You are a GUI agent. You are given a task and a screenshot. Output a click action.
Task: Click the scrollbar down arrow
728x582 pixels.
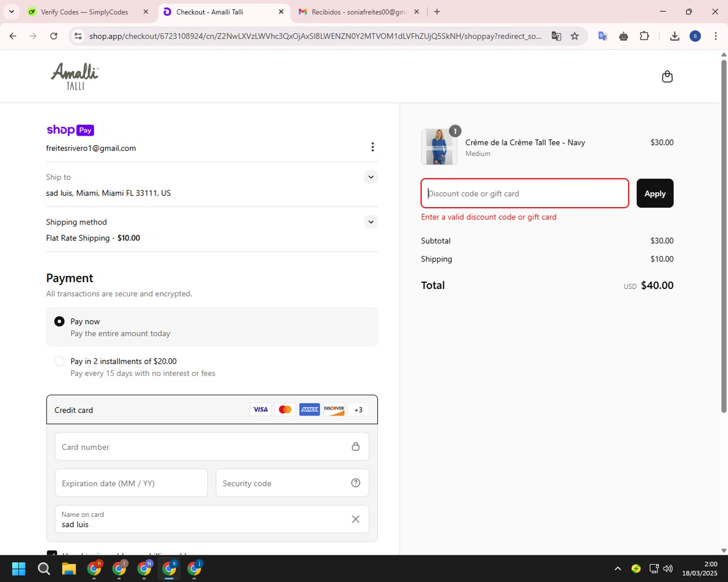pos(724,550)
